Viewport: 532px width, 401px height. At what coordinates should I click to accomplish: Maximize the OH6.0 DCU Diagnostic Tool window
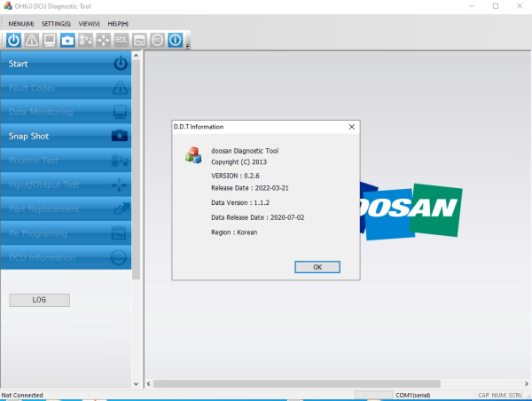coord(496,6)
